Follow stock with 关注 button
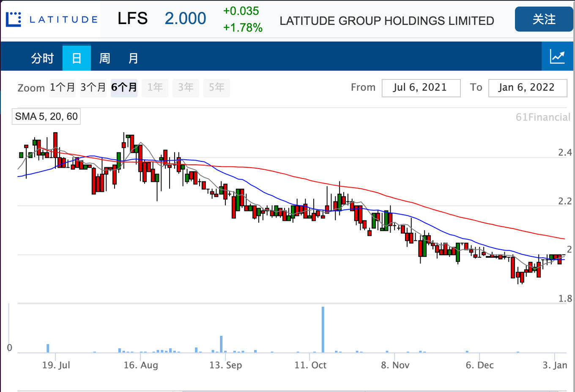Screen dimensions: 575x392 (x=544, y=19)
